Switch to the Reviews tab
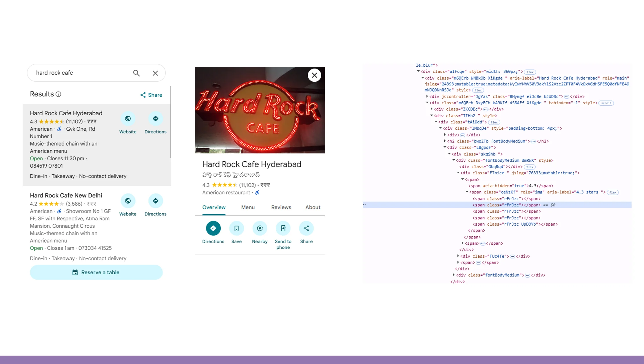This screenshot has width=644, height=364. 281,207
